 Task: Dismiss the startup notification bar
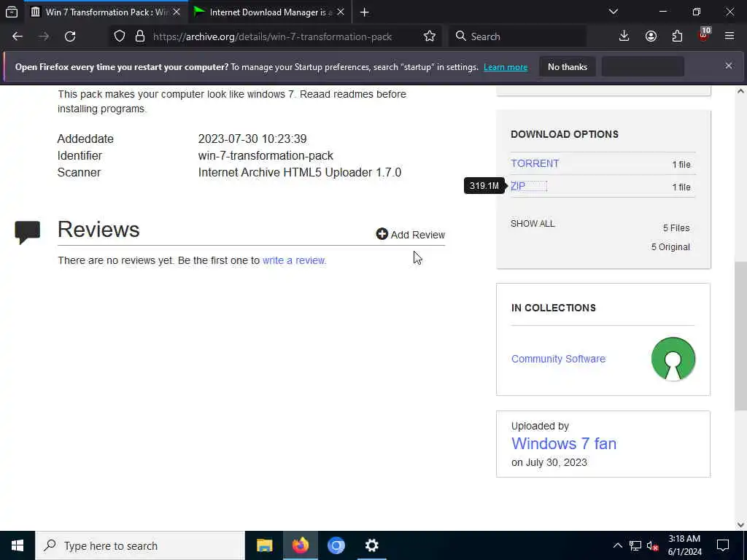coord(729,66)
